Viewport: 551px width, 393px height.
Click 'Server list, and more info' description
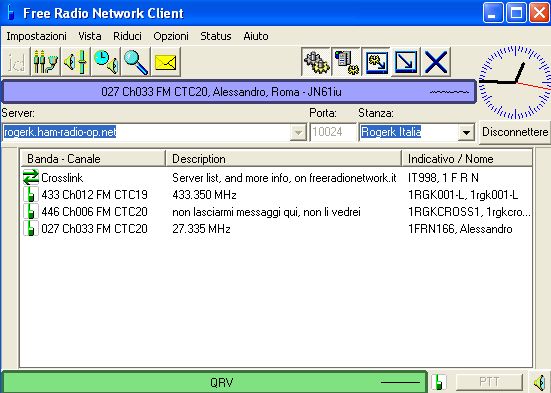[284, 178]
